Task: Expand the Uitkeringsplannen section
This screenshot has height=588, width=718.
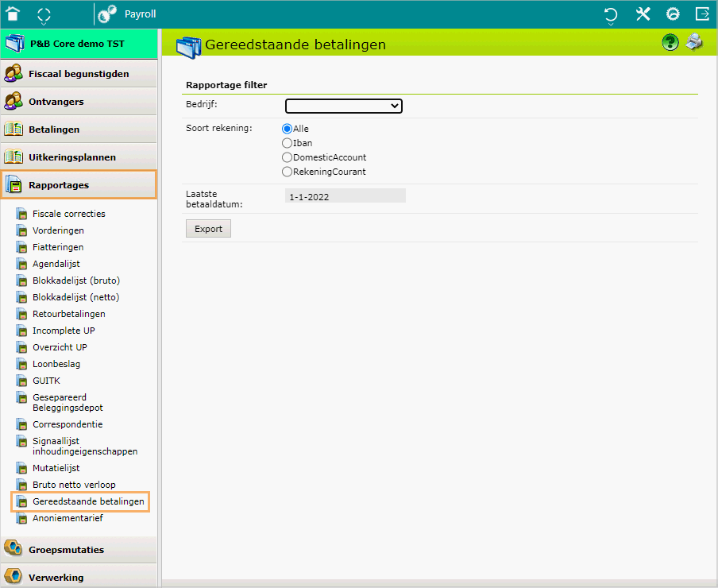Action: point(79,157)
